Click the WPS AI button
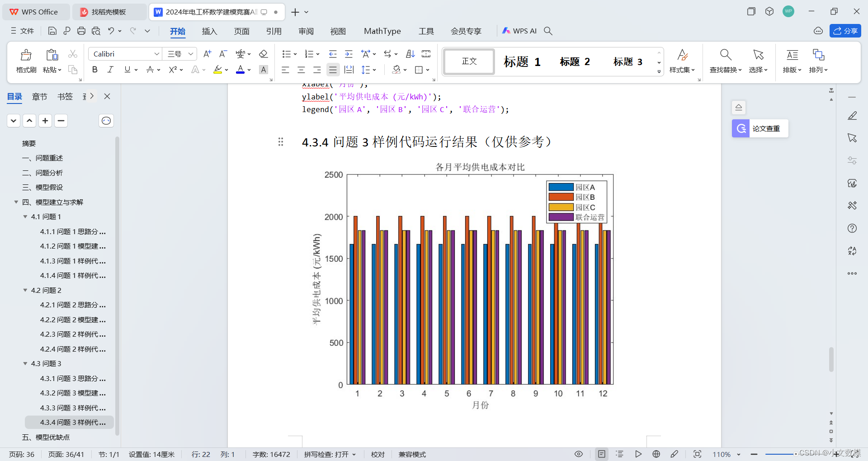Image resolution: width=868 pixels, height=461 pixels. click(x=519, y=31)
